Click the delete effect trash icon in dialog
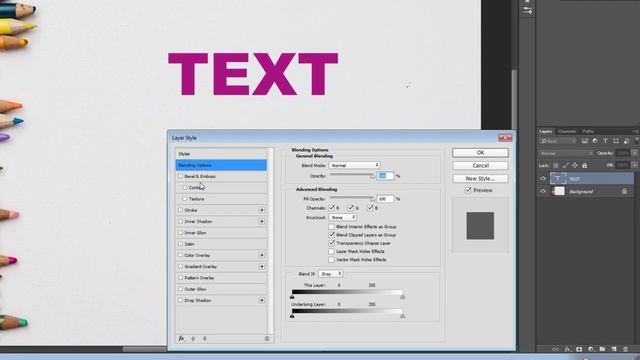This screenshot has height=360, width=640. (267, 339)
